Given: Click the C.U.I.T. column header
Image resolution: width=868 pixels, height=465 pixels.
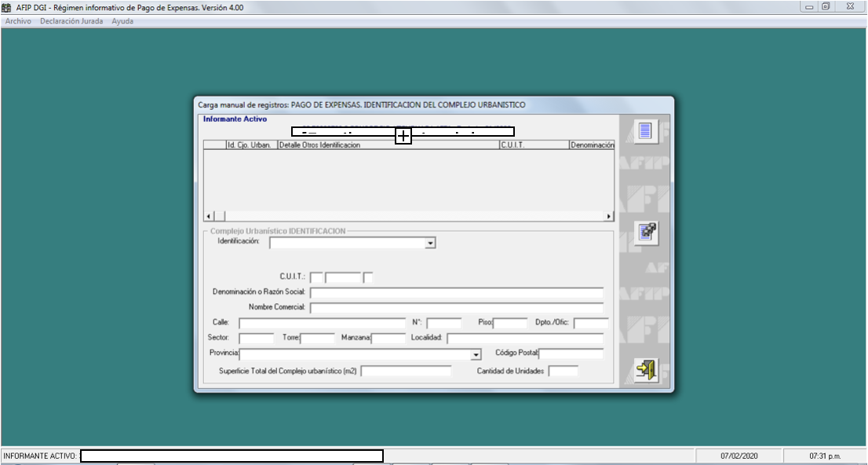Looking at the screenshot, I should (x=533, y=145).
